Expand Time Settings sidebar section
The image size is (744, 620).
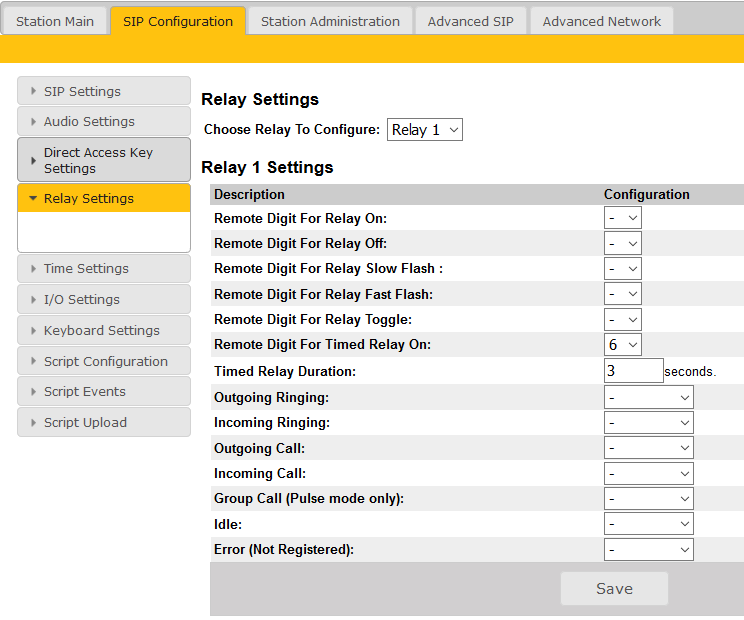[x=103, y=268]
